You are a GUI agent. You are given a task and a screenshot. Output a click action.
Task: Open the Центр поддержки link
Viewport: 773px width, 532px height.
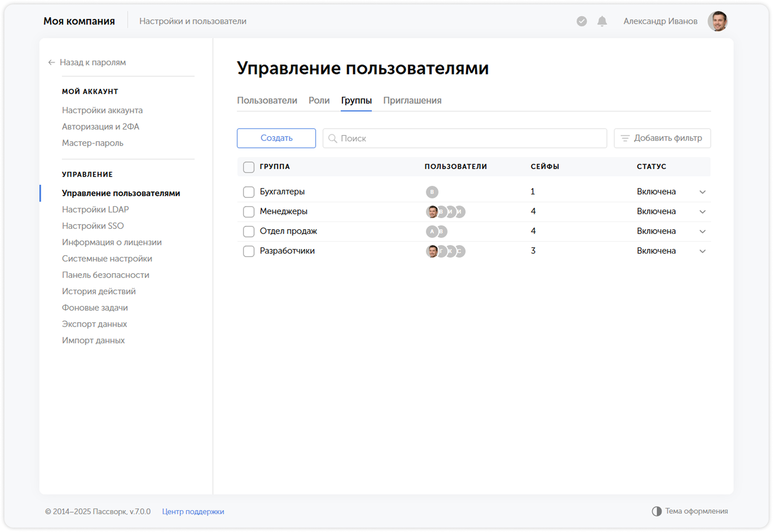coord(193,511)
